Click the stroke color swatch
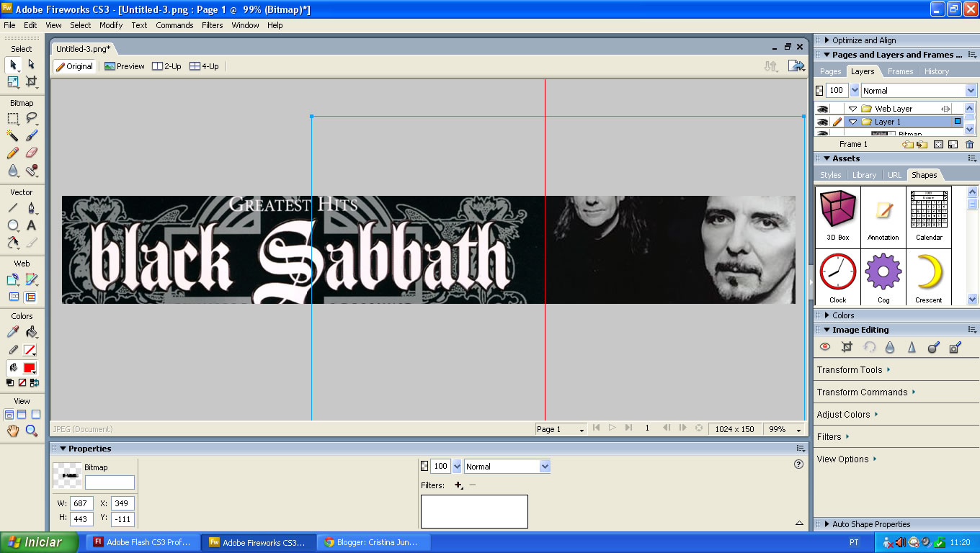The image size is (980, 553). tap(30, 350)
